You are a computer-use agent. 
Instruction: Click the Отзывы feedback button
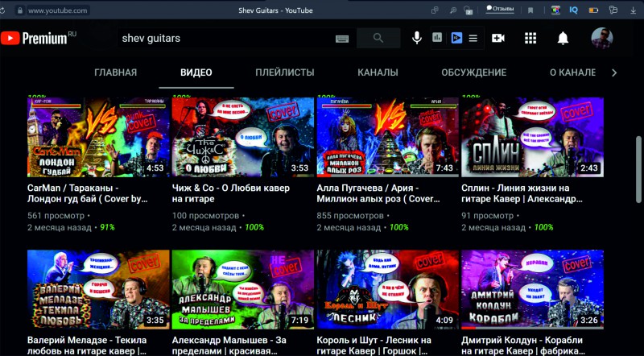pyautogui.click(x=500, y=9)
